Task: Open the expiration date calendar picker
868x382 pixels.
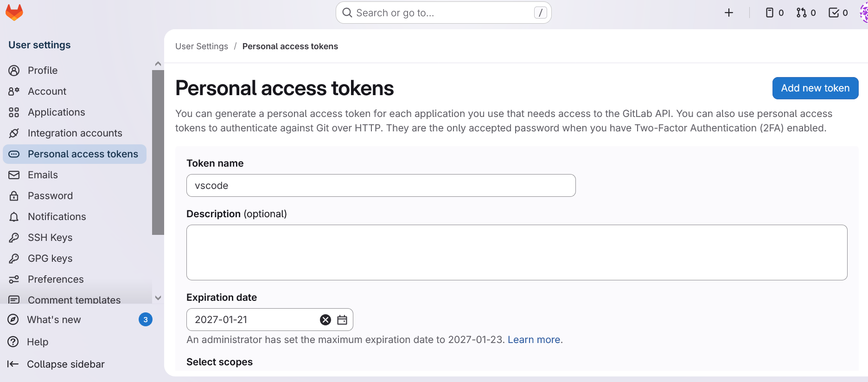Action: [x=342, y=320]
